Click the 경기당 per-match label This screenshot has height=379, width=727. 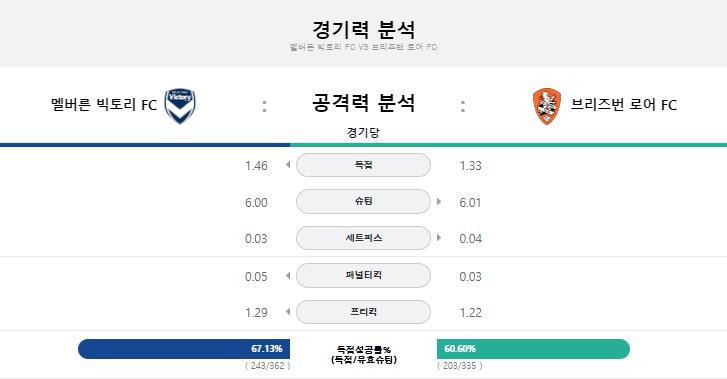pyautogui.click(x=363, y=133)
